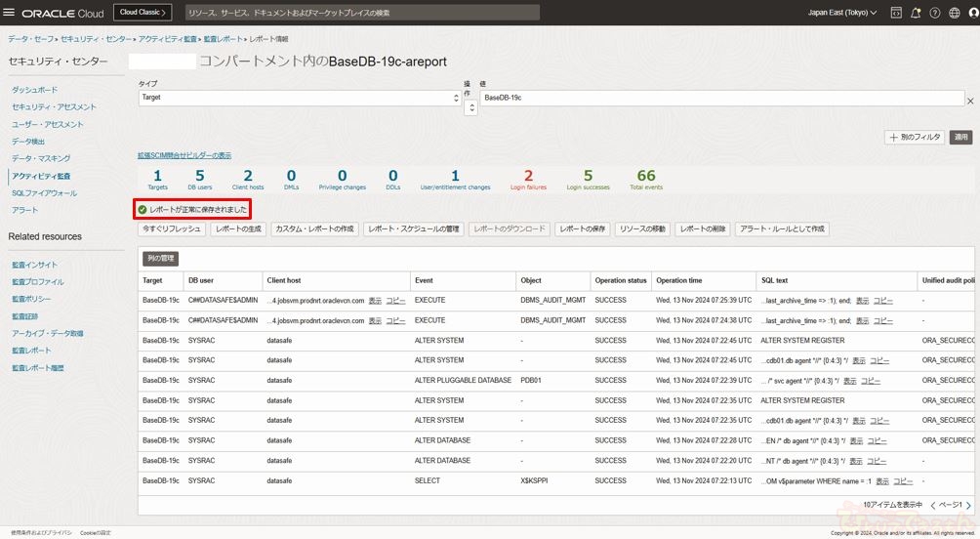Screen dimensions: 980x539
Task: Click 表示 for 07:25:39 row client host
Action: tap(375, 301)
